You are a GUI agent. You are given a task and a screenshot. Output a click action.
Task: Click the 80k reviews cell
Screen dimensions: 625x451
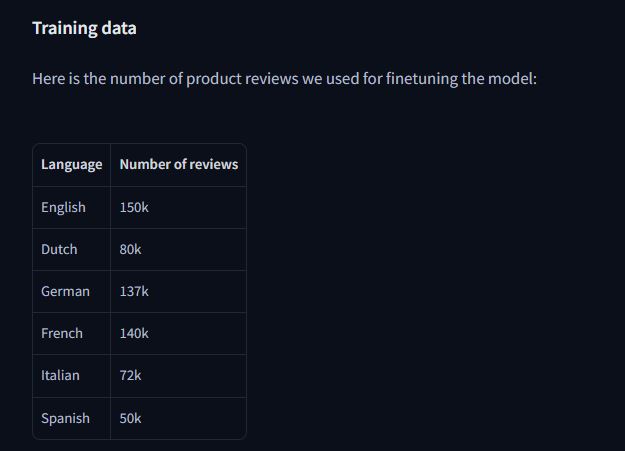[179, 250]
